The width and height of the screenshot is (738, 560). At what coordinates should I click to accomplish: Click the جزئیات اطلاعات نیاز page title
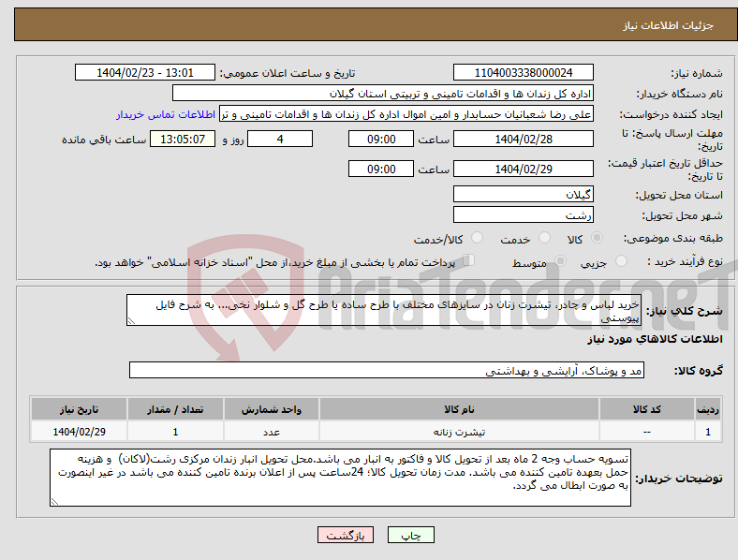click(669, 25)
